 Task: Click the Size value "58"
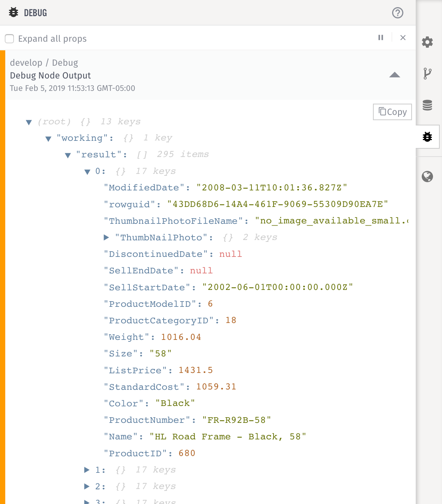(x=161, y=354)
